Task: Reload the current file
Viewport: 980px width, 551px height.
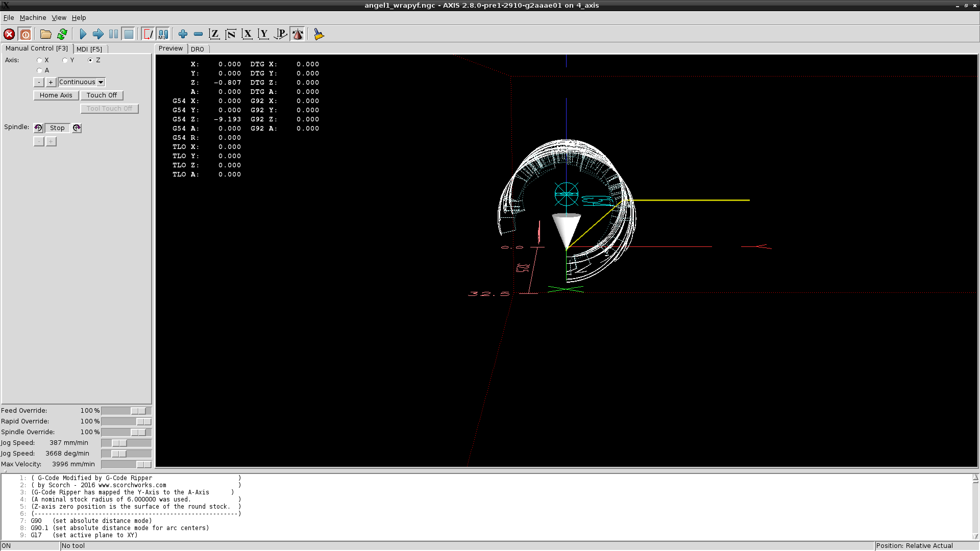Action: click(x=62, y=34)
